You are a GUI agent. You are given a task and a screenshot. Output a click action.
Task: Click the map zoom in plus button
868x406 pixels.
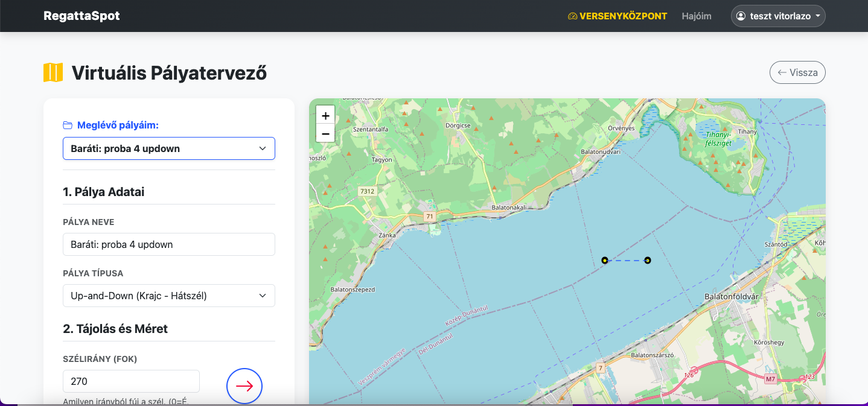[x=325, y=116]
